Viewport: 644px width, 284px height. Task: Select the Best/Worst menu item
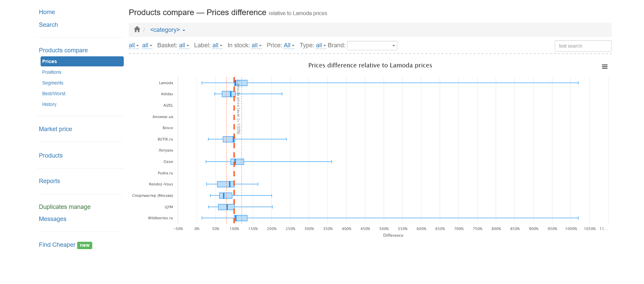coord(54,94)
